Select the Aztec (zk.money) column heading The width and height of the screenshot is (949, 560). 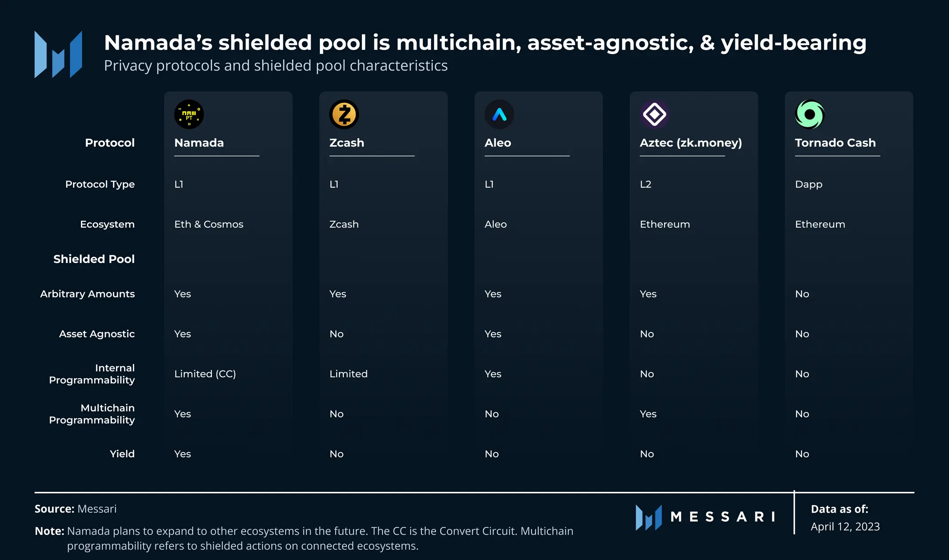(x=691, y=143)
